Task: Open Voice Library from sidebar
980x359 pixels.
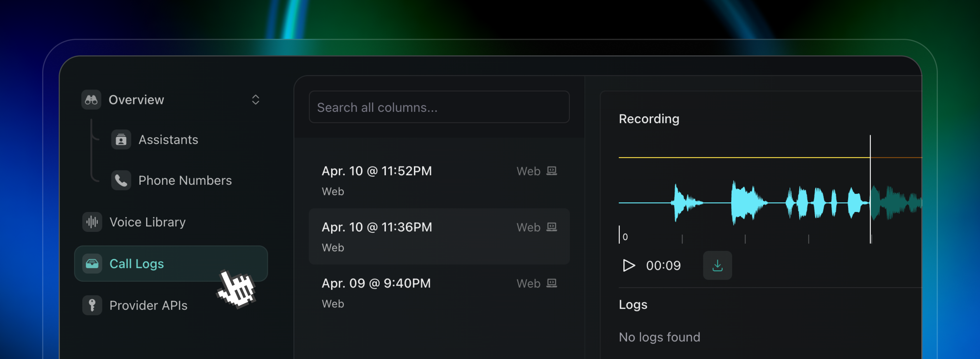Action: [x=147, y=222]
